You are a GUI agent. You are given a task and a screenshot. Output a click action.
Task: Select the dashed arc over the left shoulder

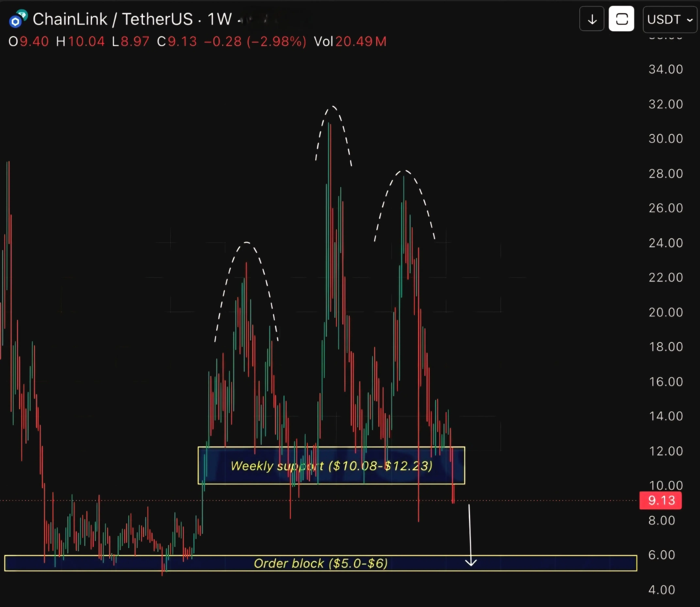pyautogui.click(x=247, y=242)
